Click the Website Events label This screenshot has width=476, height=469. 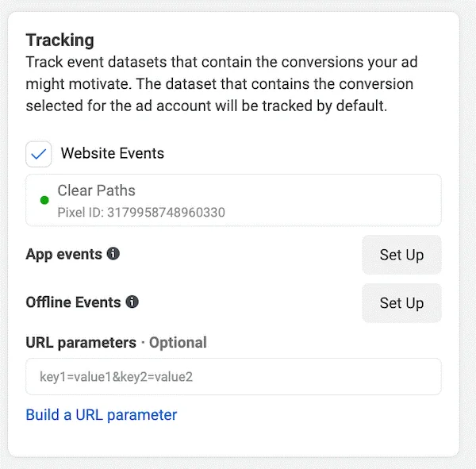coord(113,154)
